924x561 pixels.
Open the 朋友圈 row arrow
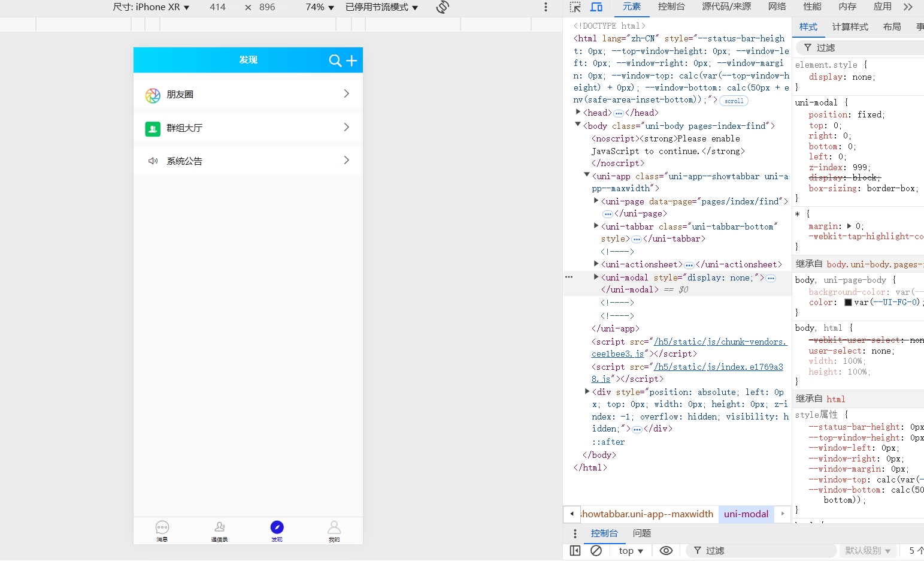point(346,93)
